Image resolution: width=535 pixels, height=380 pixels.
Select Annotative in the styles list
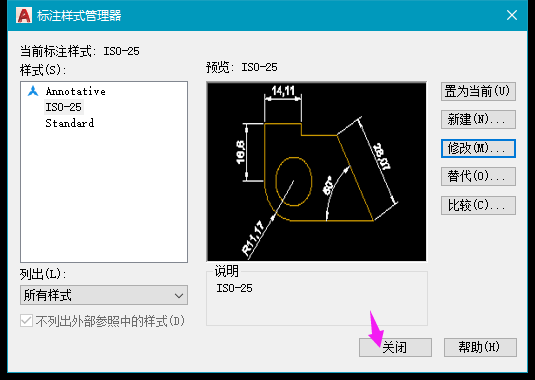click(75, 91)
